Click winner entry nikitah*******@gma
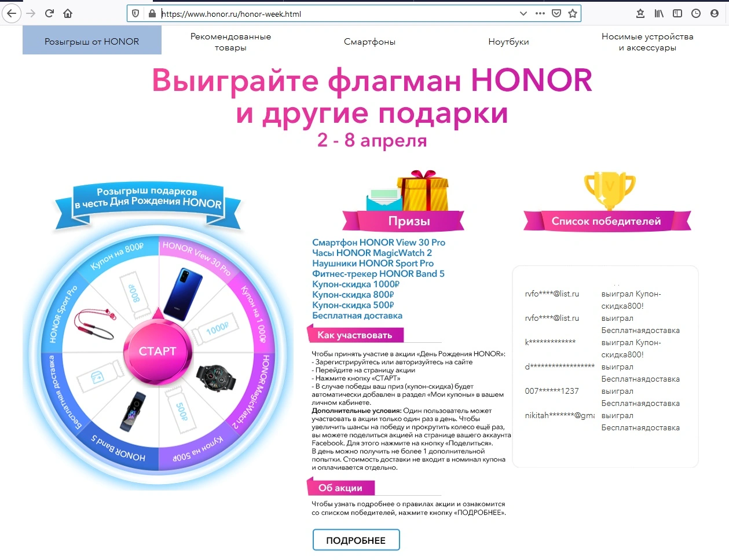The image size is (729, 560). 559,415
